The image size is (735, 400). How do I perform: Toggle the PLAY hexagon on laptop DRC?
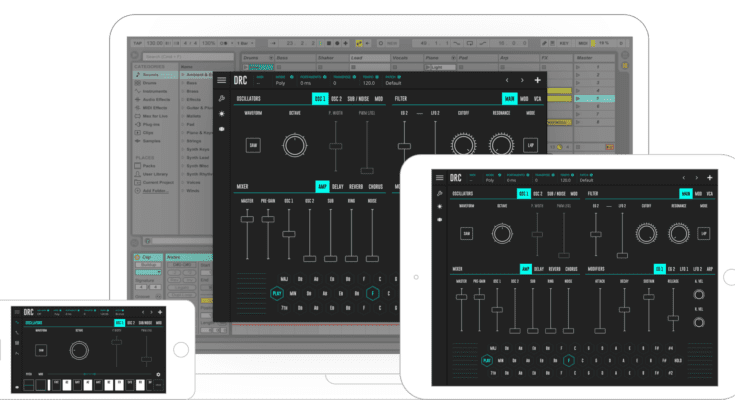276,293
